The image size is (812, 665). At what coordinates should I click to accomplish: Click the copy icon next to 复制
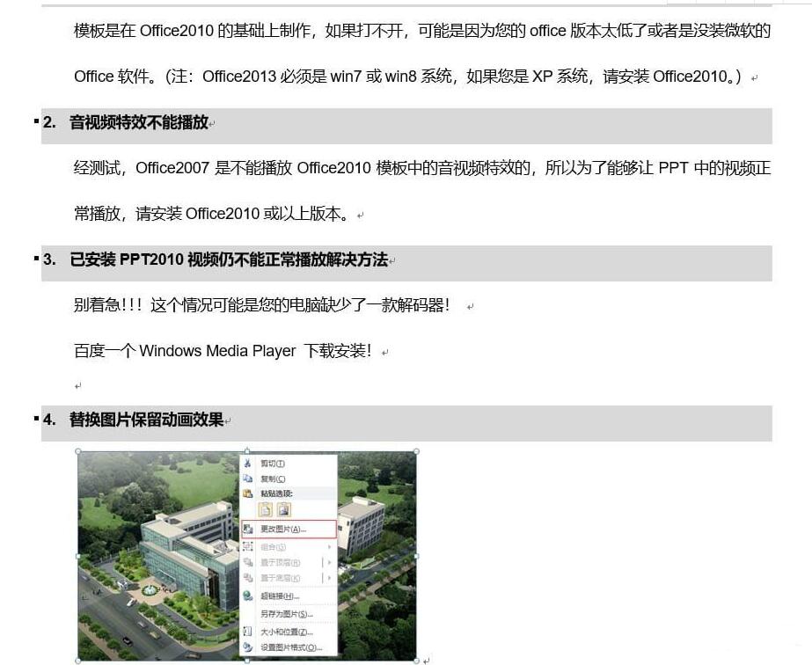[x=248, y=478]
